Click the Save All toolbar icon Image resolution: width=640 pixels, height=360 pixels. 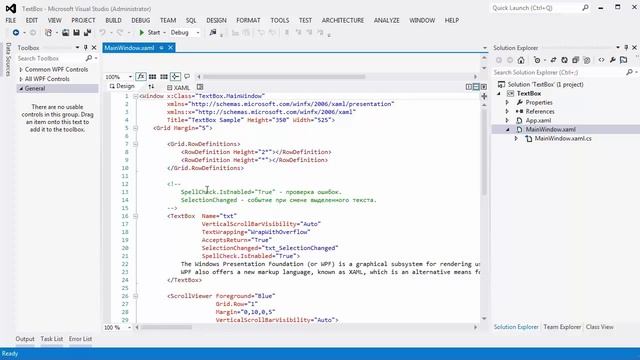[87, 32]
